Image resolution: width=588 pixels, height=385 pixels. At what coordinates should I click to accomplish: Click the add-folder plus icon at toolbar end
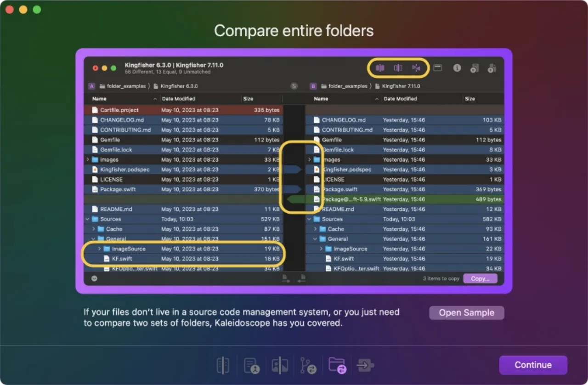(x=492, y=68)
